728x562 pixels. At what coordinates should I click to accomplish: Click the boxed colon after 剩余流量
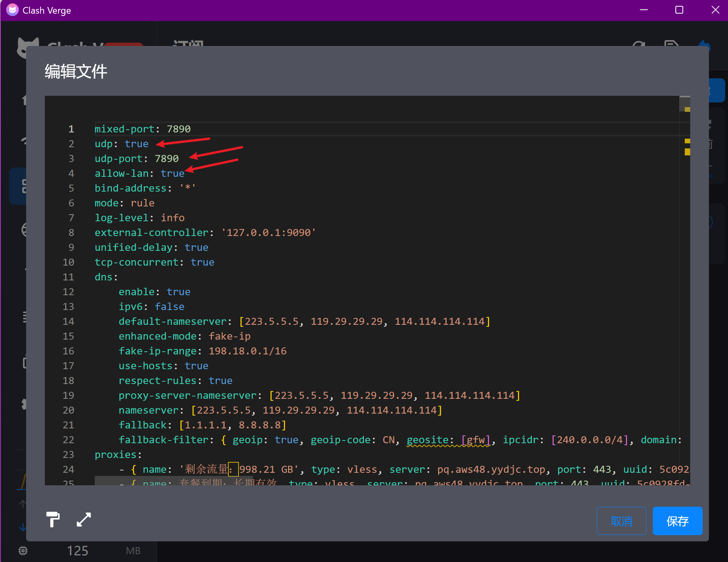click(x=233, y=469)
